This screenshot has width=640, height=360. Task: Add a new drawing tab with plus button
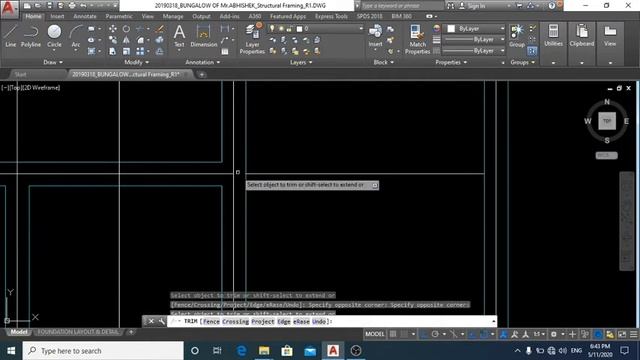click(202, 74)
